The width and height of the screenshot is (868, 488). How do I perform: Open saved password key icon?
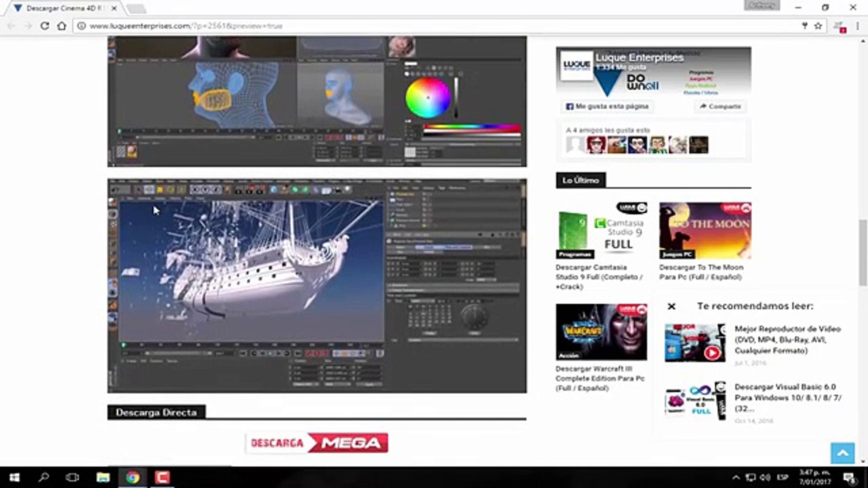coord(805,26)
